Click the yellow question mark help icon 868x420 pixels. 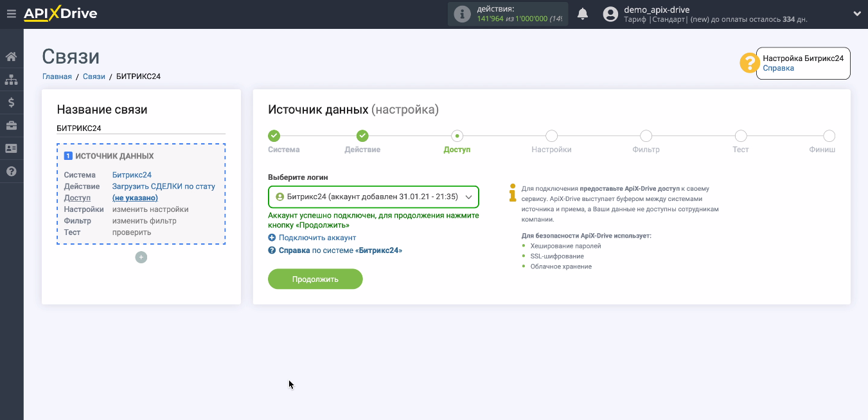point(749,63)
